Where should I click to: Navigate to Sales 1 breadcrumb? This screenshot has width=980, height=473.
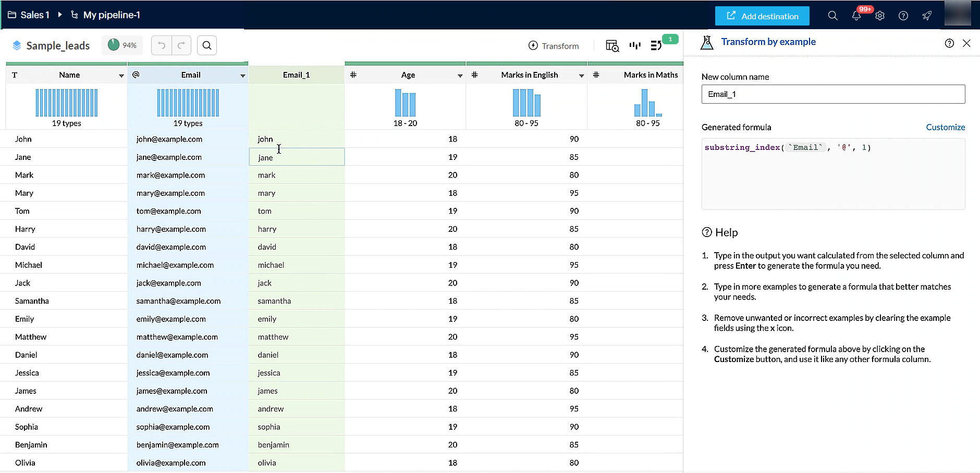tap(34, 15)
